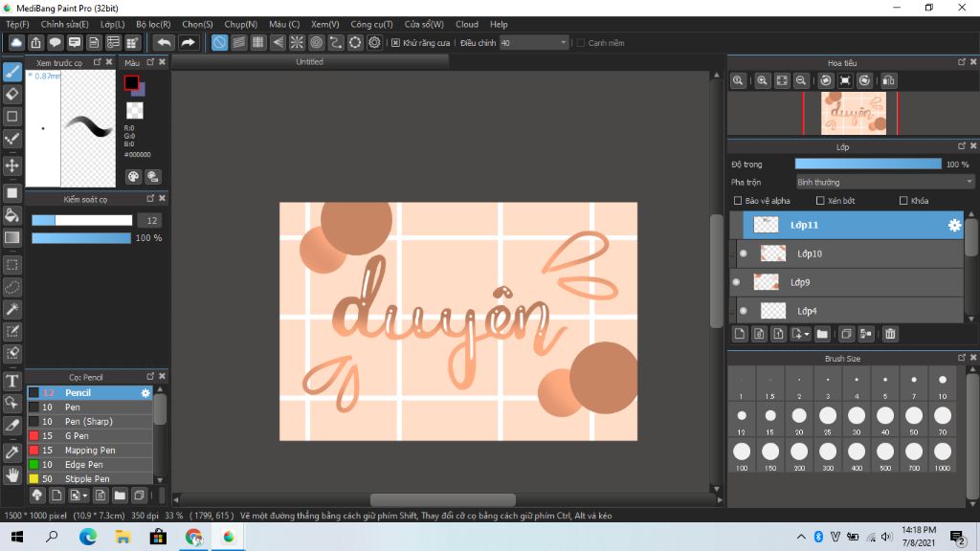Hide the Lớp4 layer
The height and width of the screenshot is (551, 980).
tap(743, 311)
